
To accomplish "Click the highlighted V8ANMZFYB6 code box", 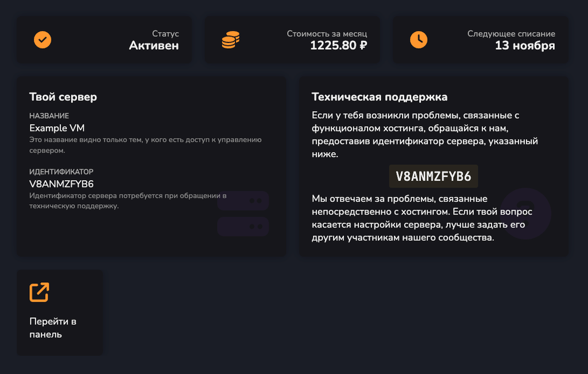I will click(434, 177).
